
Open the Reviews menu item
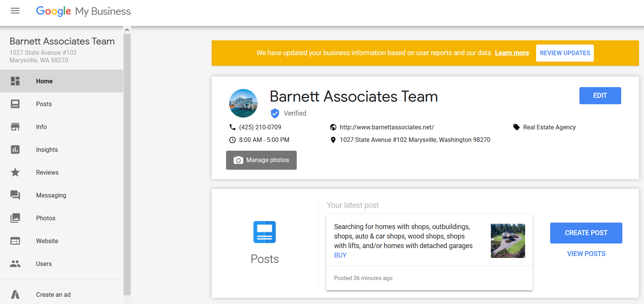coord(62,172)
